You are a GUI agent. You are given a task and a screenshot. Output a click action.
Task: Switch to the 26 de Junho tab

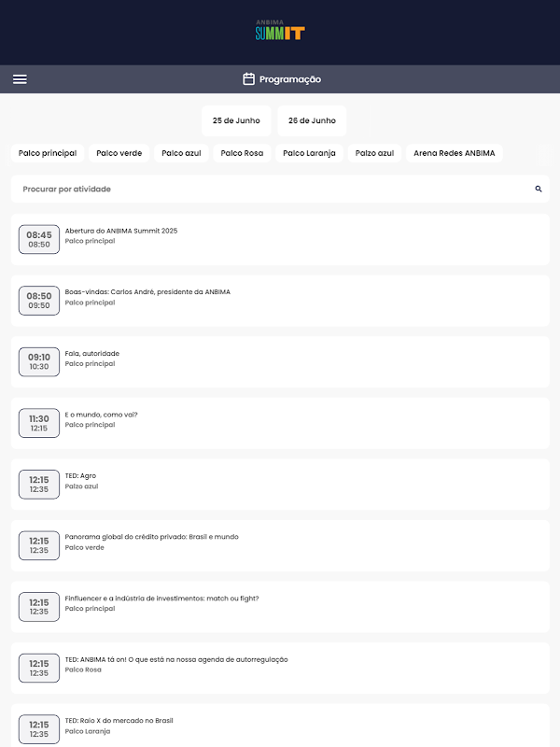[312, 120]
